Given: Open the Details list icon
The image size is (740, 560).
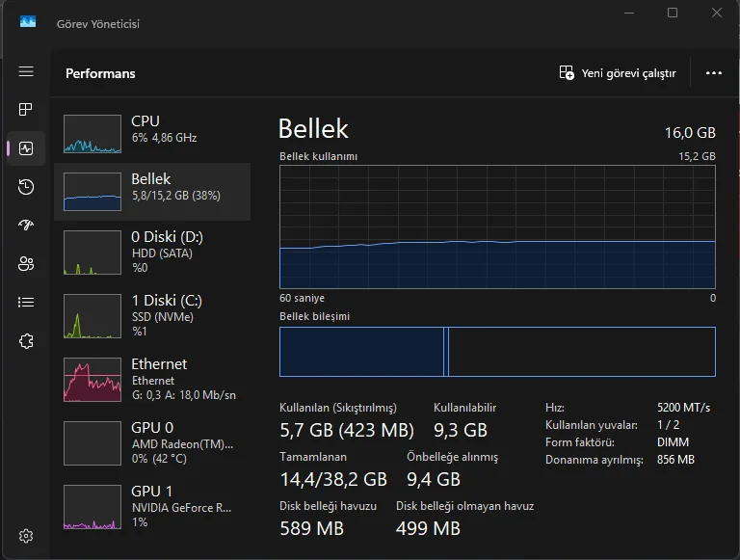Looking at the screenshot, I should (26, 303).
